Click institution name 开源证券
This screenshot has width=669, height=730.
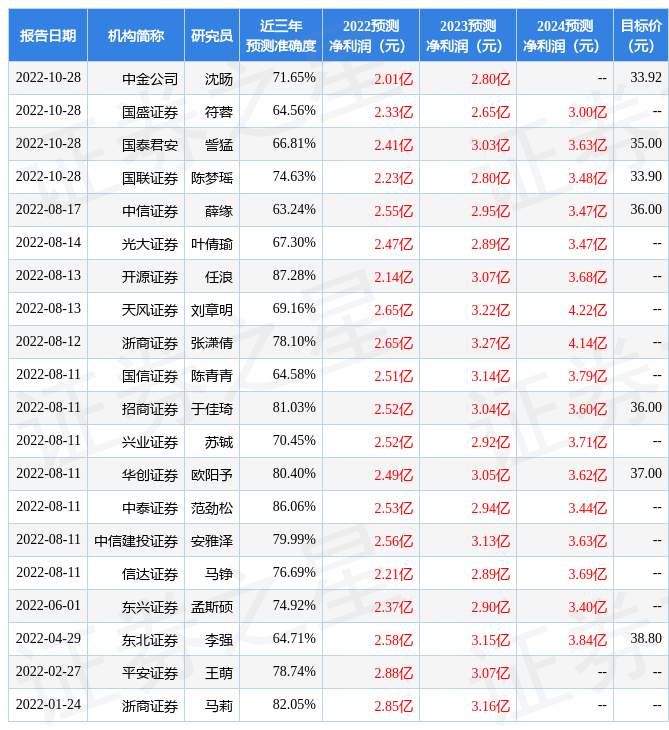(x=150, y=277)
